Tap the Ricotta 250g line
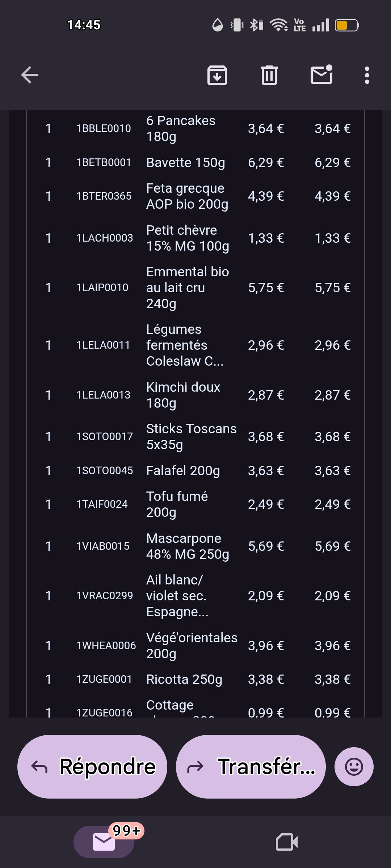The height and width of the screenshot is (868, 391). pos(184,679)
